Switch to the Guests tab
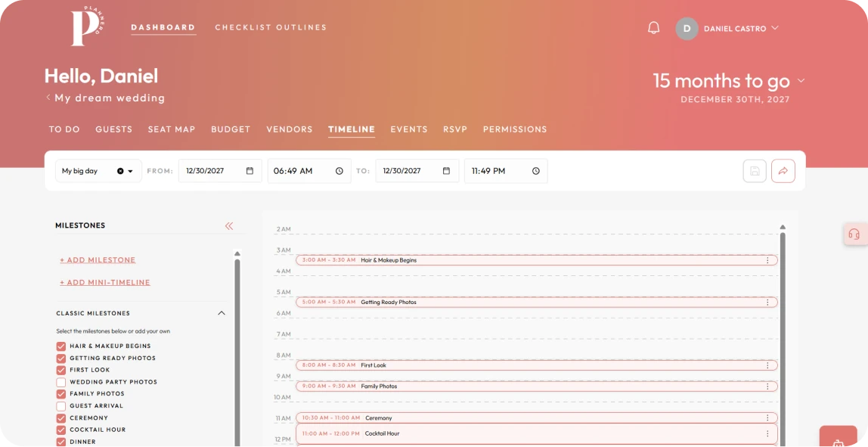This screenshot has width=868, height=447. (113, 129)
